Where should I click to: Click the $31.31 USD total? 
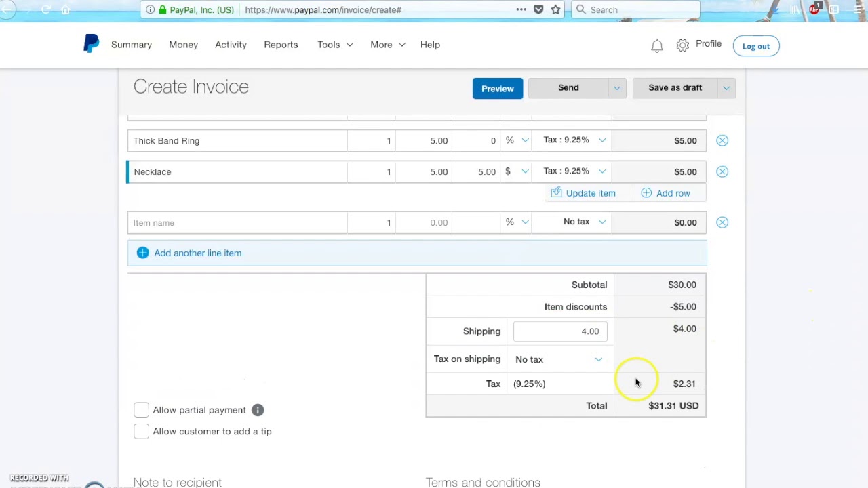point(673,405)
